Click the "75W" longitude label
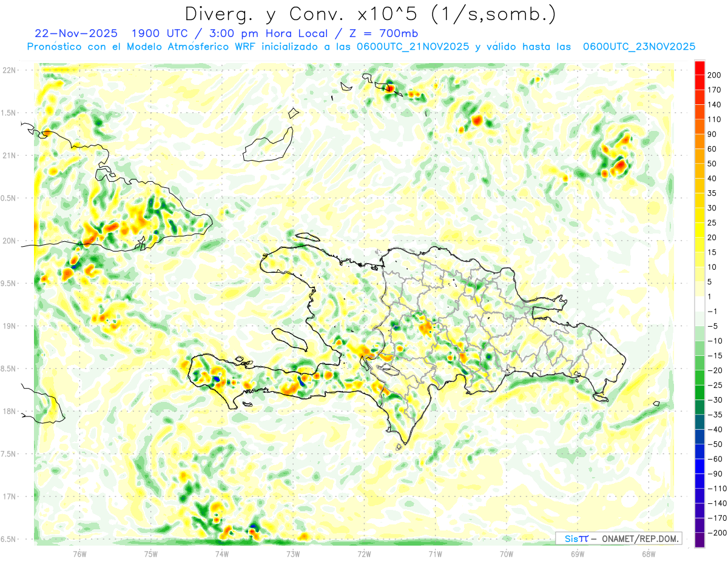728x562 pixels. 151,554
